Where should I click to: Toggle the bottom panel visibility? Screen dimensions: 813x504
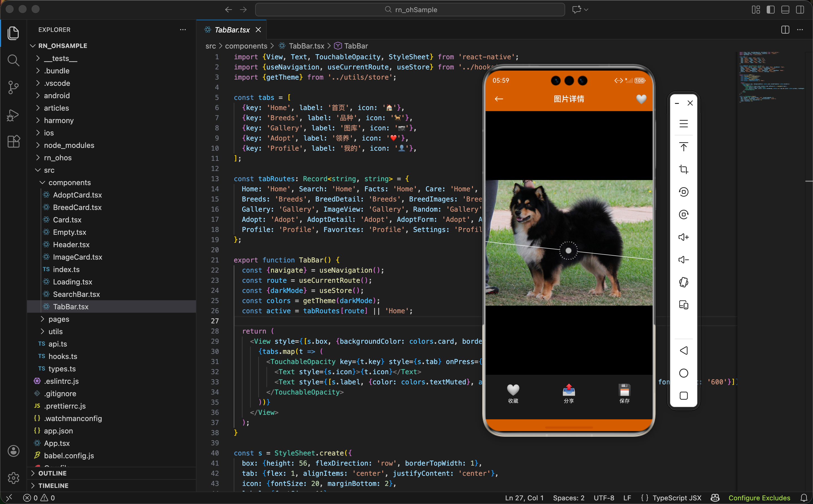click(x=785, y=10)
